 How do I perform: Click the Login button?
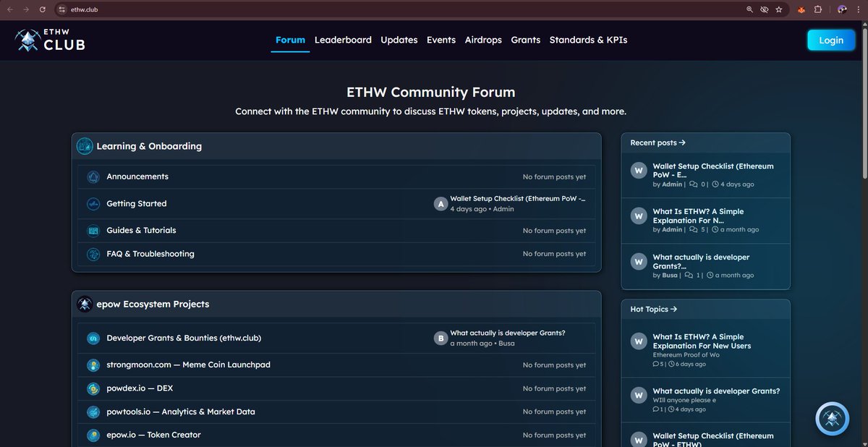[830, 40]
